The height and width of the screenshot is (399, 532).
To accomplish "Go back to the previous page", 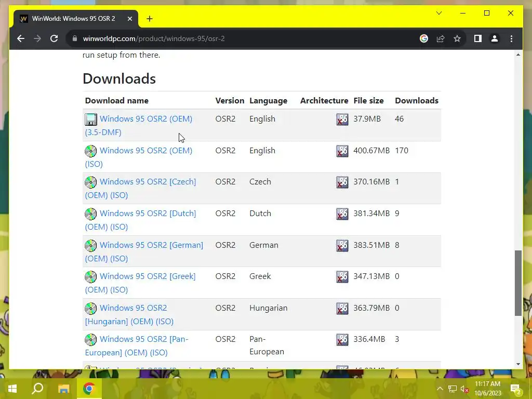I will 21,38.
